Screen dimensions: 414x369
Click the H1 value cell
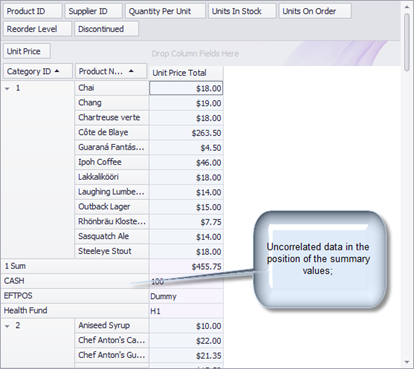point(186,311)
